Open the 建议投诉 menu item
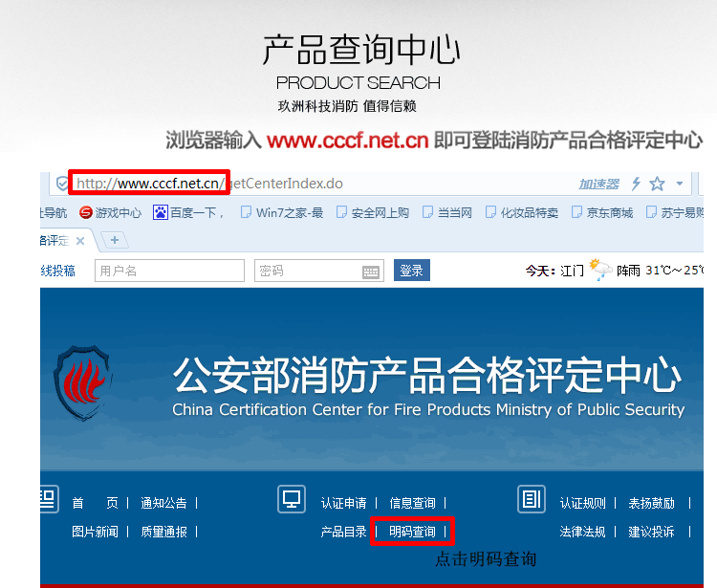The height and width of the screenshot is (588, 717). pyautogui.click(x=652, y=532)
